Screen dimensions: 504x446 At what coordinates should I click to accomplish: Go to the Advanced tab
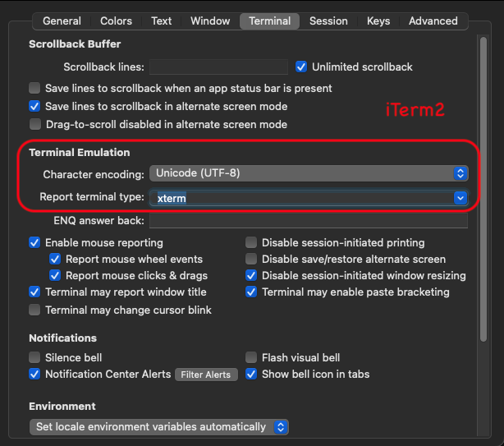coord(433,21)
